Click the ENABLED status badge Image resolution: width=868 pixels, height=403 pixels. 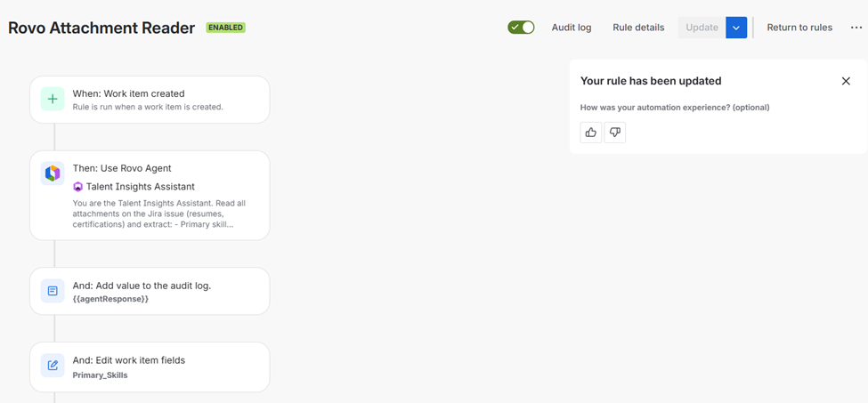(226, 28)
